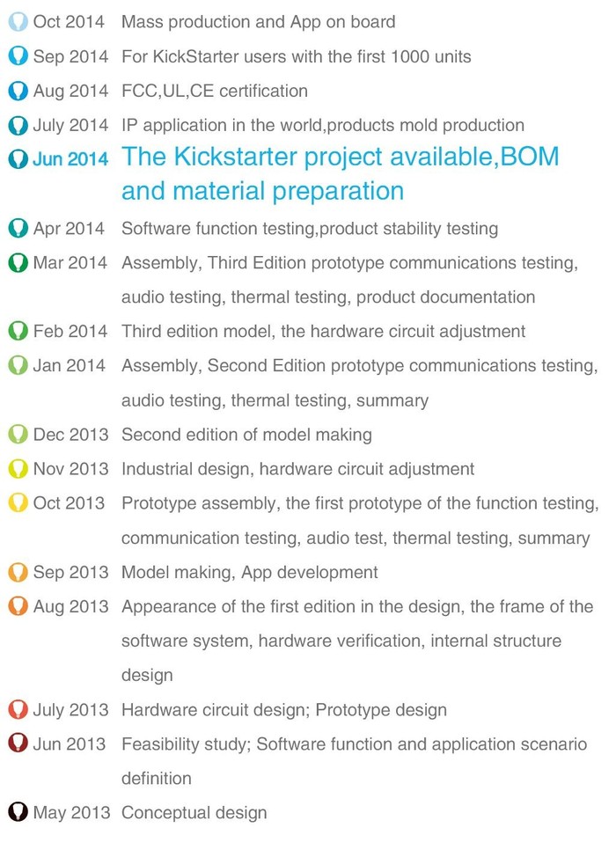The height and width of the screenshot is (857, 616).
Task: Click the green bulb icon next to Mar 2014
Action: [18, 262]
